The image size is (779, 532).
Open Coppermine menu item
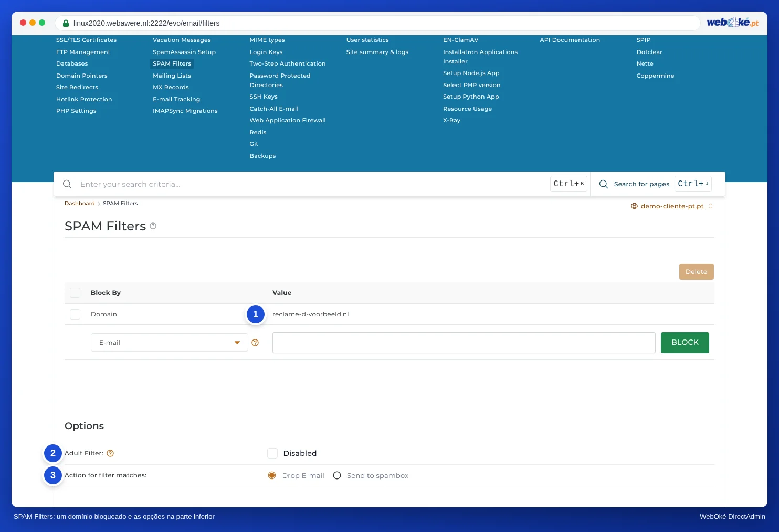pos(656,76)
